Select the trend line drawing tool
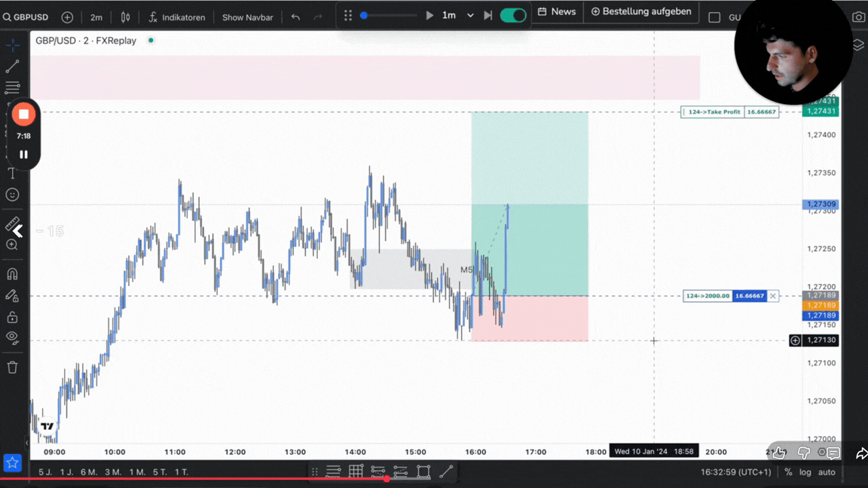 point(12,67)
